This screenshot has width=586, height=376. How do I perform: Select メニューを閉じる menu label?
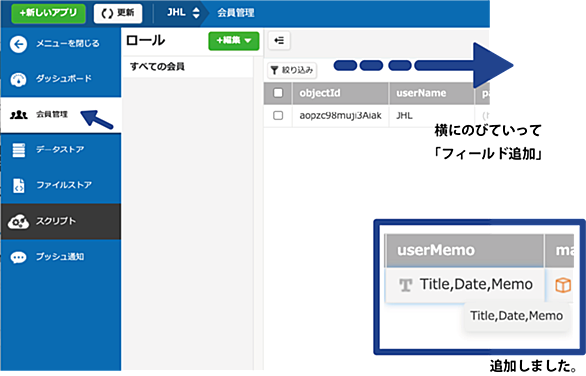click(x=68, y=44)
